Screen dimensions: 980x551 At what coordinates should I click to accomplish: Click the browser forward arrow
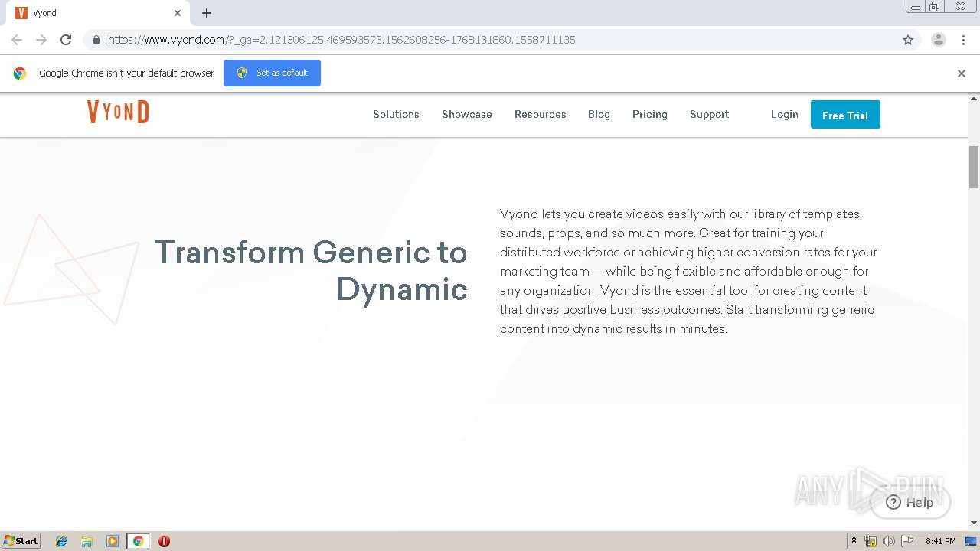pyautogui.click(x=41, y=40)
